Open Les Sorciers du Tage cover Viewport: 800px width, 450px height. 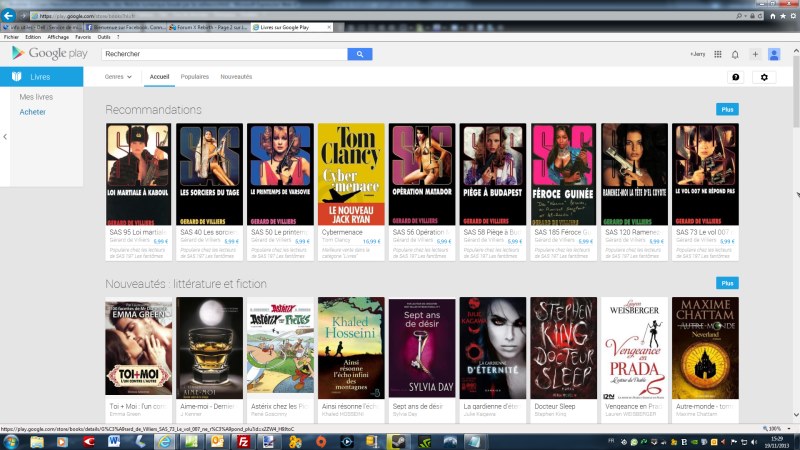coord(210,174)
